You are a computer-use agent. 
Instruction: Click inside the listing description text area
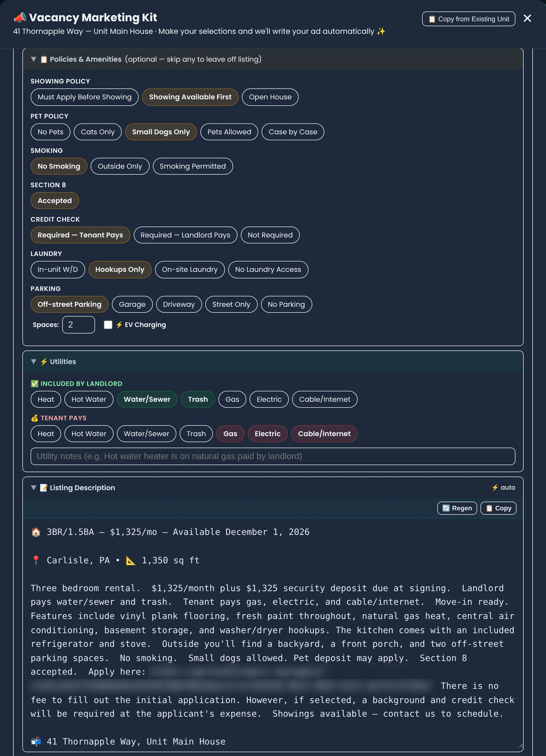pos(273,635)
